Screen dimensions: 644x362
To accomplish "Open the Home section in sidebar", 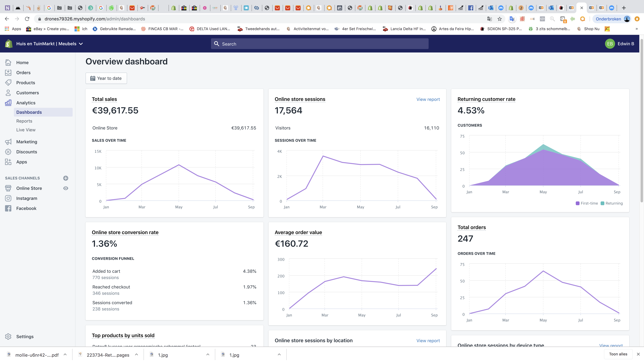I will (22, 63).
